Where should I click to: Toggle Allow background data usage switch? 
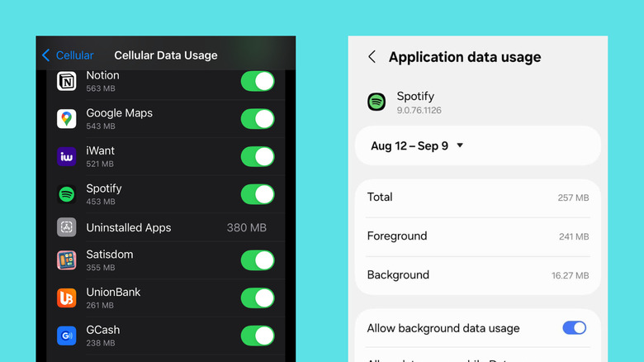pyautogui.click(x=574, y=328)
